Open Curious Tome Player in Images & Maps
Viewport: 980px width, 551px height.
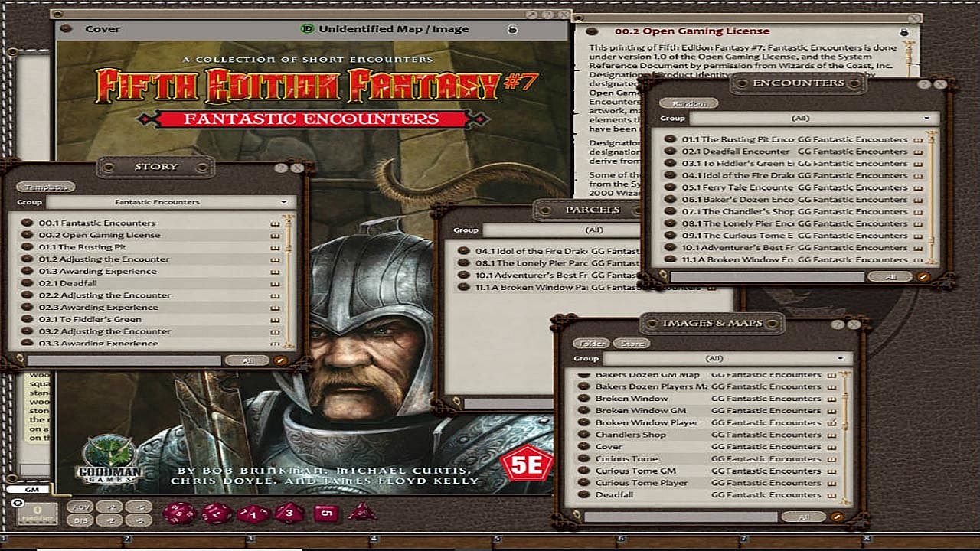[x=642, y=483]
